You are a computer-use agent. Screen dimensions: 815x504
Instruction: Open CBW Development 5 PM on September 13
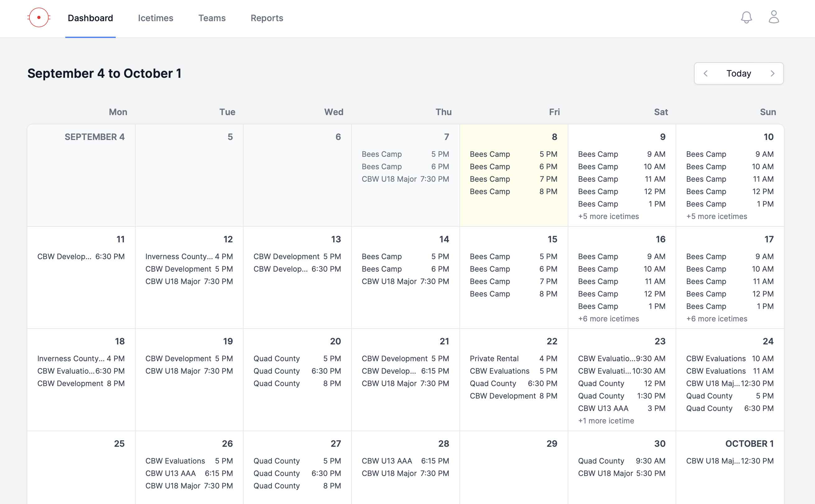point(297,256)
